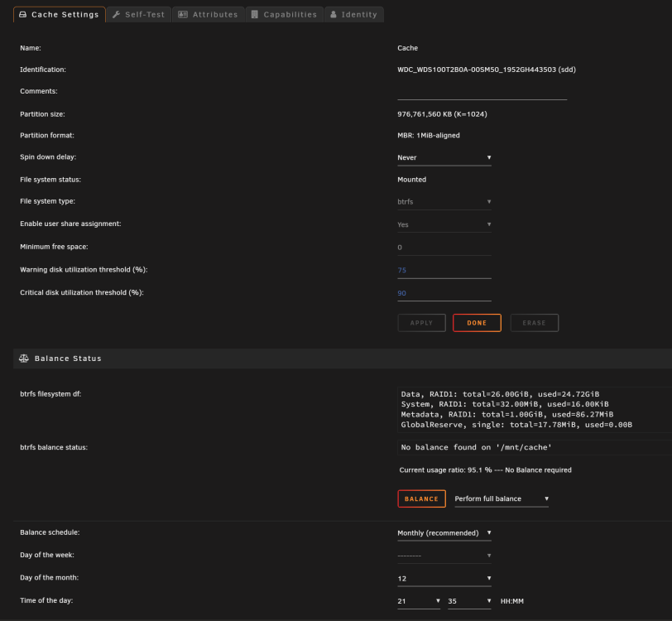Click the Data RAID1 total=26.00GiB line
672x621 pixels.
click(500, 394)
